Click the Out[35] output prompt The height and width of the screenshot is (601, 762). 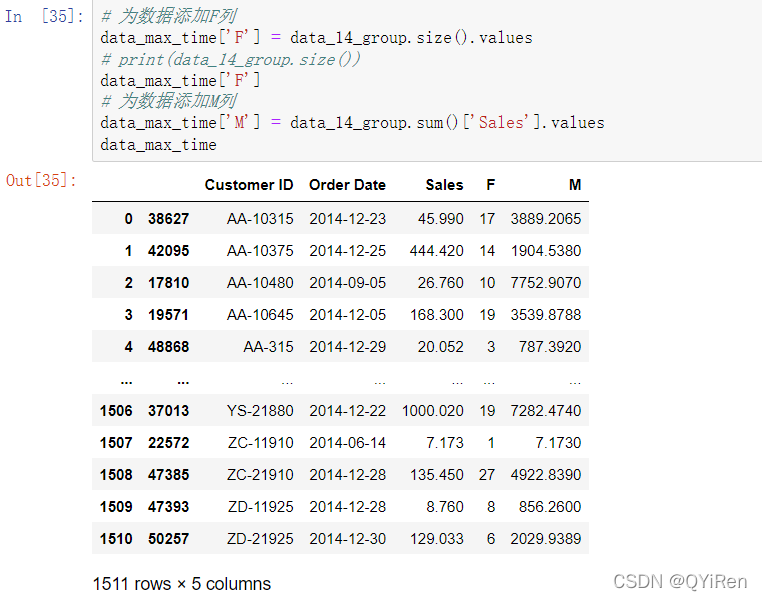pos(41,180)
